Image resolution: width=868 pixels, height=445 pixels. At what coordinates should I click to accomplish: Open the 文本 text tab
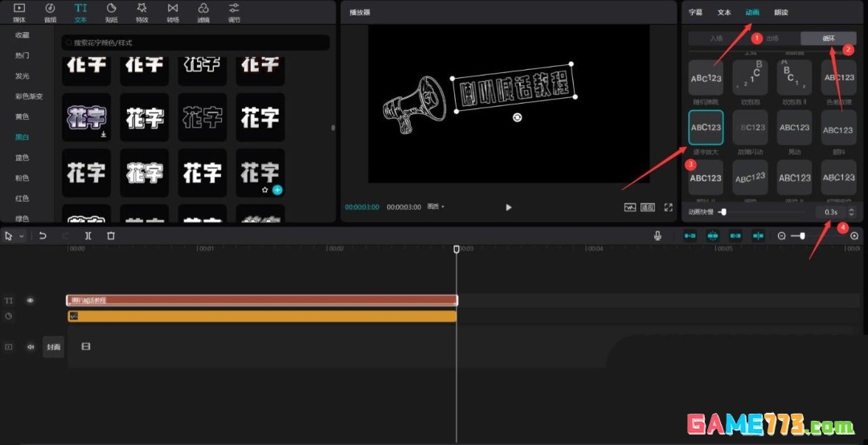pos(81,12)
